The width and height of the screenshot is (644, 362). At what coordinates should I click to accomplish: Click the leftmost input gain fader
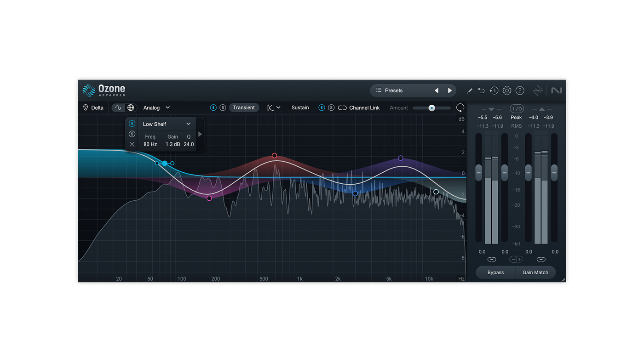(479, 173)
